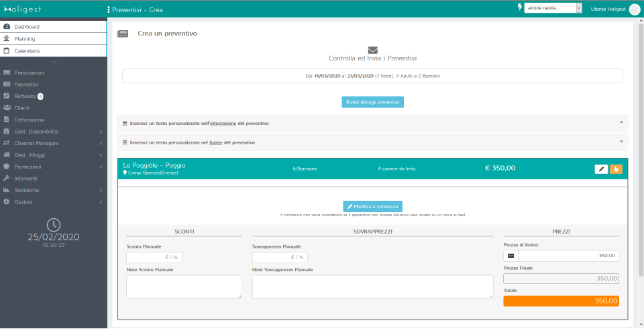Click Channel Managers menu label
Image resolution: width=644 pixels, height=329 pixels.
click(x=36, y=144)
